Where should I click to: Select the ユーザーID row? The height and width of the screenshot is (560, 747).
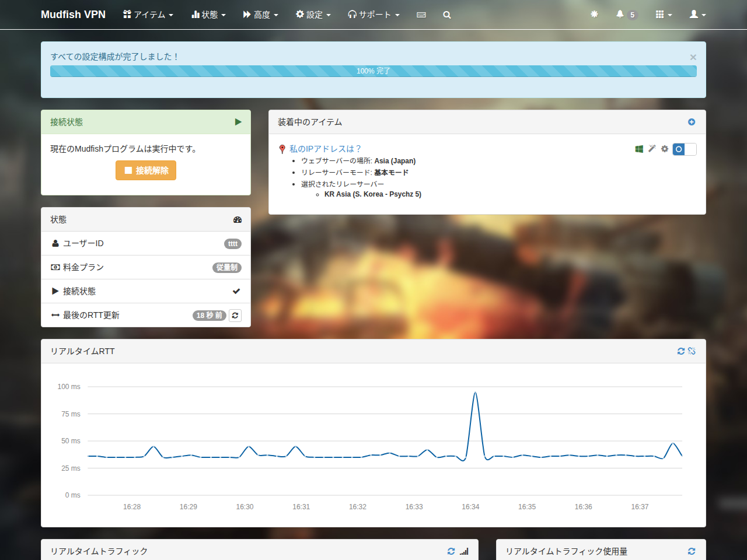point(146,243)
